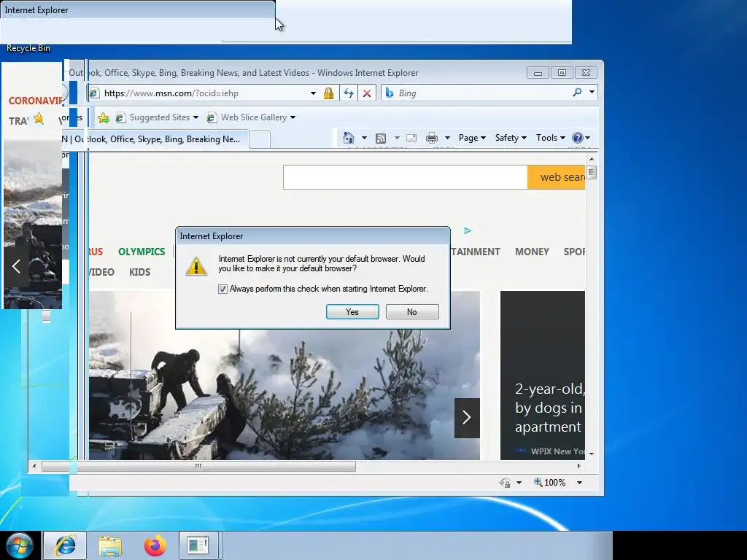This screenshot has height=560, width=747.
Task: Click the search magnifier icon in Bing box
Action: click(x=578, y=93)
